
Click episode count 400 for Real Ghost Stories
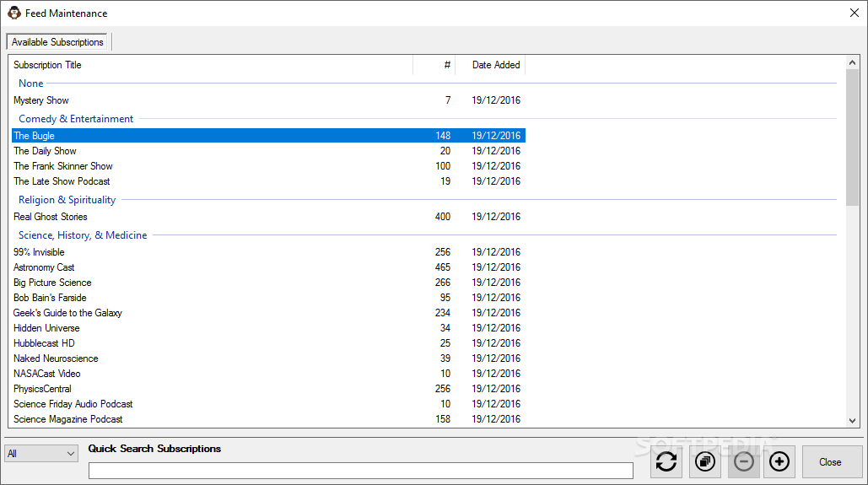coord(443,217)
